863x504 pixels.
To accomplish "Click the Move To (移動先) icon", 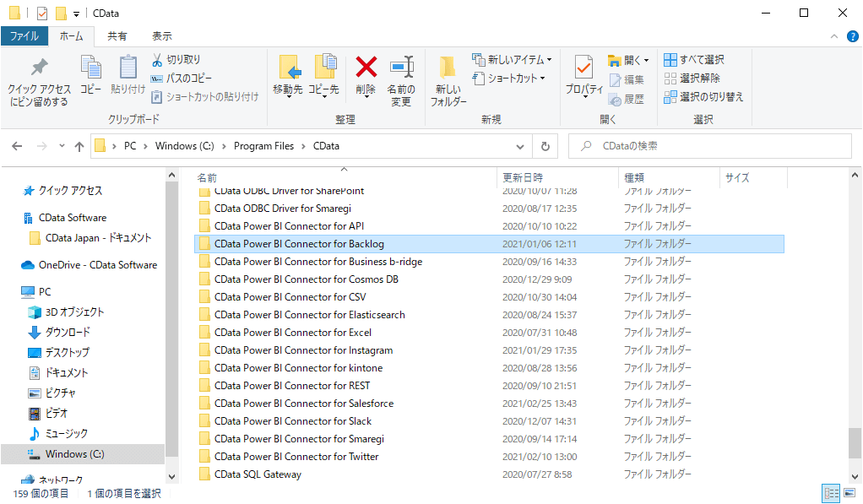I will point(289,68).
